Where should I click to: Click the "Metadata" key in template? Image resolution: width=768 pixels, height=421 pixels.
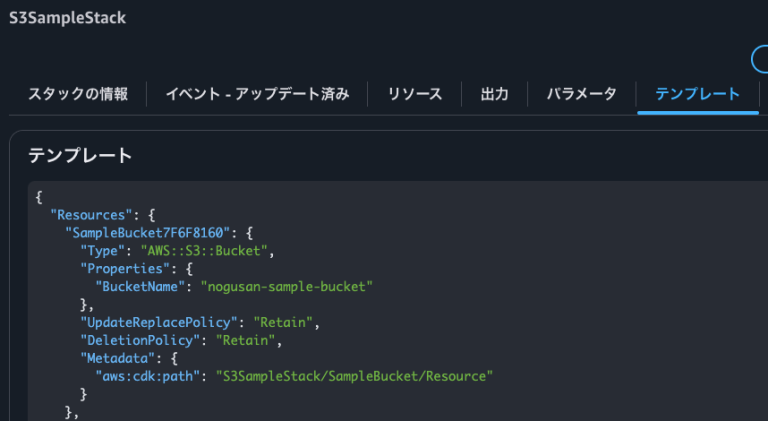click(x=116, y=358)
